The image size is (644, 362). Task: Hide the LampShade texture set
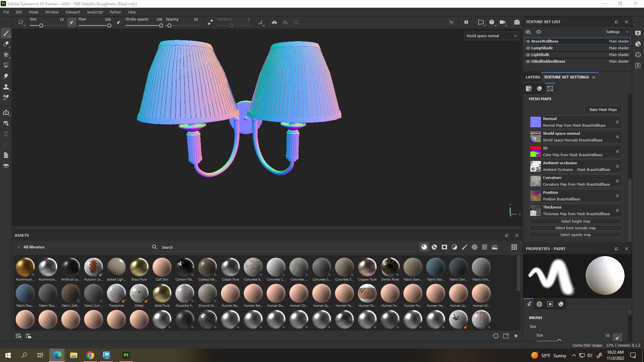(528, 48)
